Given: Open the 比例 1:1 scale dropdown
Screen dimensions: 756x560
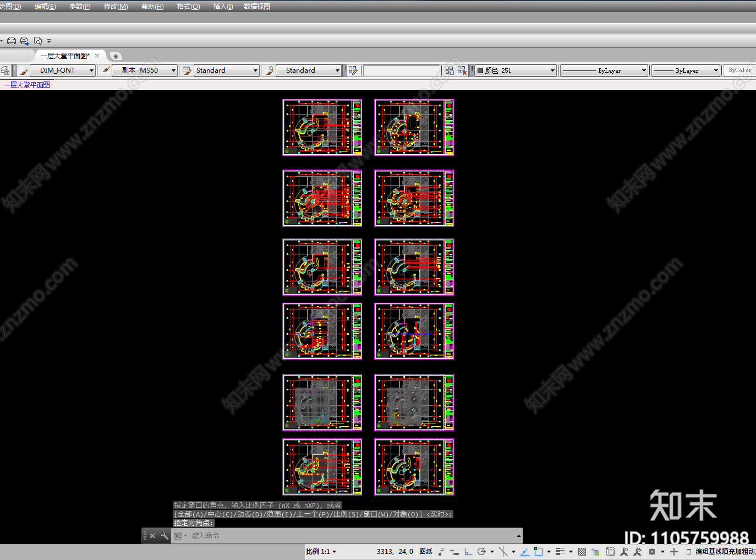Looking at the screenshot, I should tap(321, 551).
